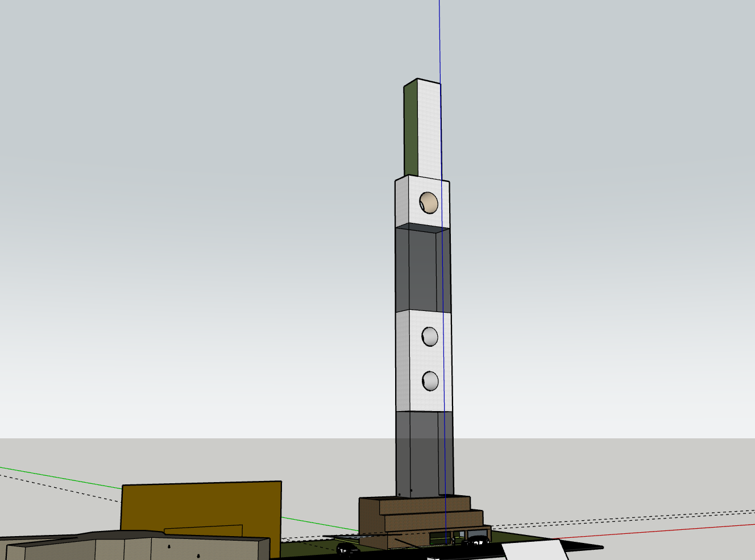Click the white face of the tower spire
This screenshot has width=755, height=560.
(x=429, y=131)
